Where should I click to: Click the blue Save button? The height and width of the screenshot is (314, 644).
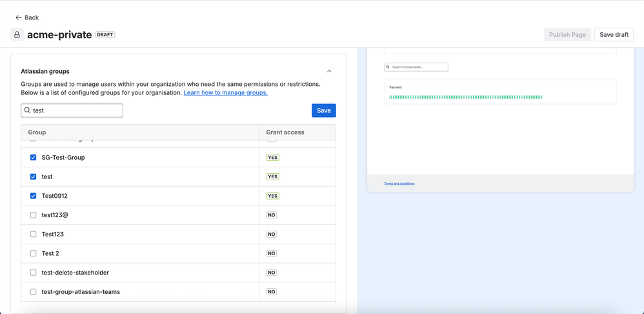(x=324, y=110)
